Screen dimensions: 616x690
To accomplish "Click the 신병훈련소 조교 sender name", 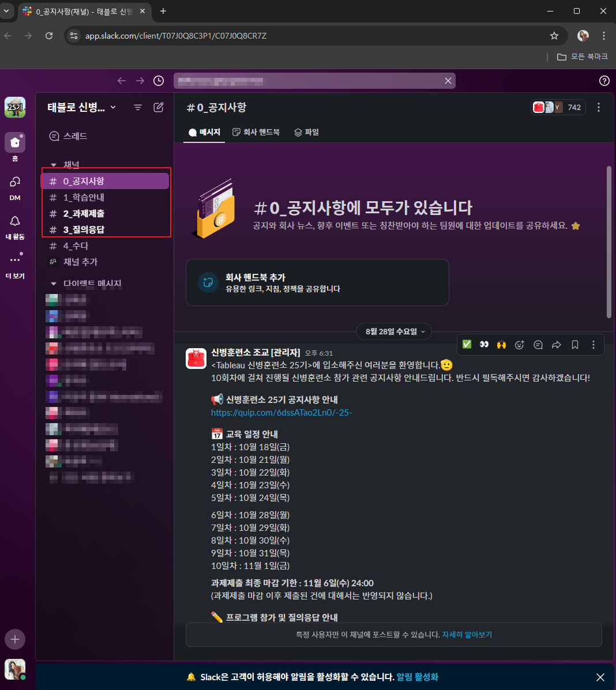I will click(256, 352).
